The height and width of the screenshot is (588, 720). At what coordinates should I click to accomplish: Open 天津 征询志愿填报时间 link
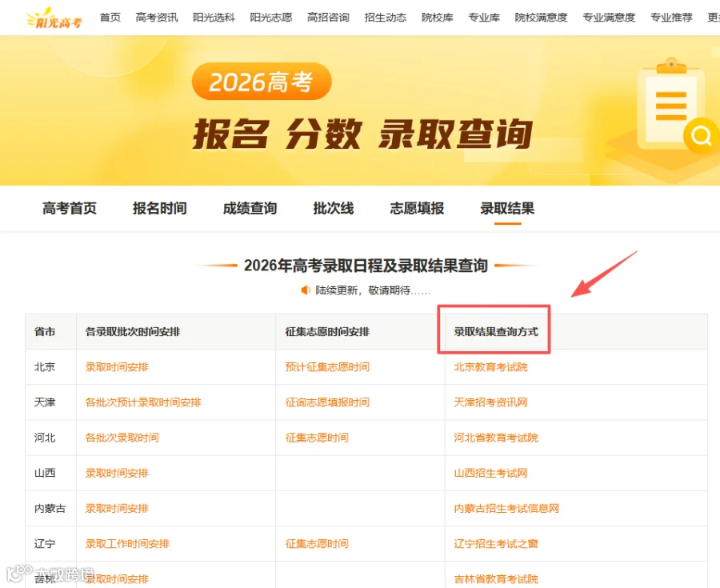pyautogui.click(x=327, y=402)
